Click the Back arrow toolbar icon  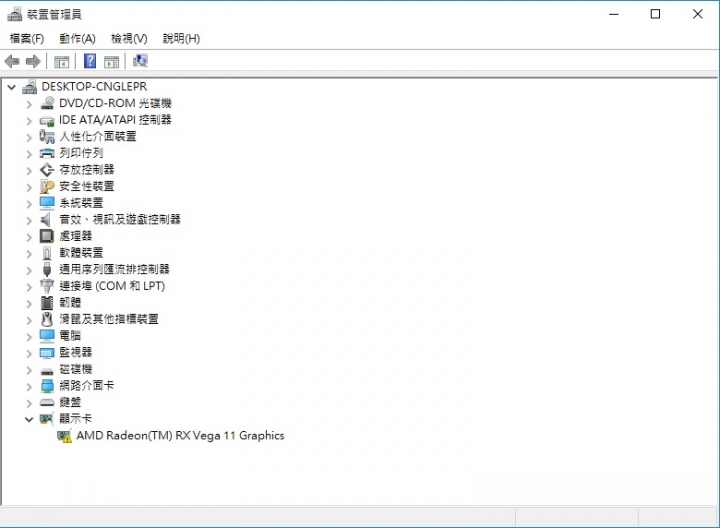[x=12, y=61]
